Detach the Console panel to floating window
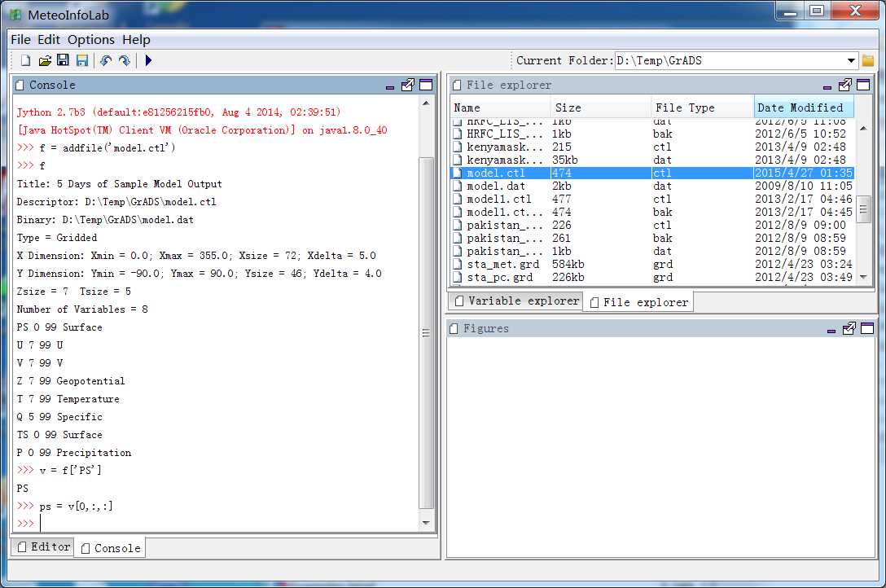886x588 pixels. [x=407, y=85]
